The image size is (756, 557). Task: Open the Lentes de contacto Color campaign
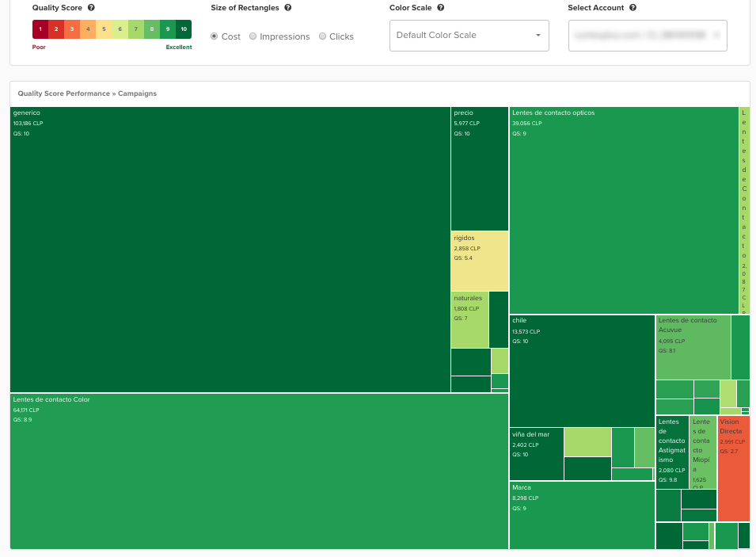tap(260, 471)
